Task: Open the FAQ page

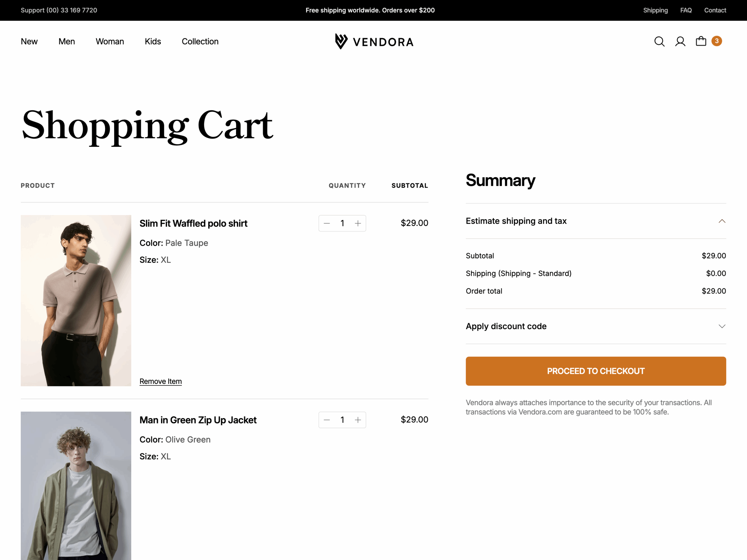Action: coord(685,10)
